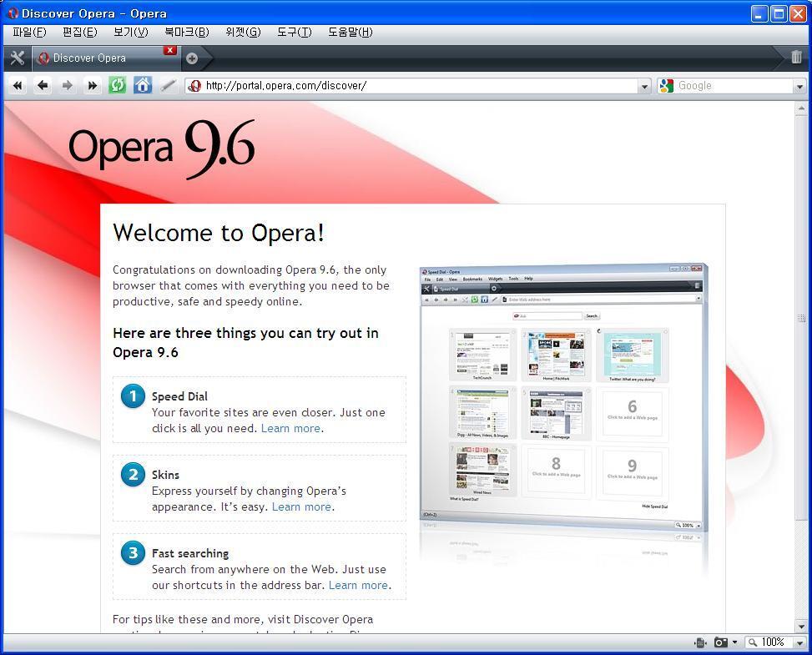Follow Learn more link under Fast searching
Image resolution: width=812 pixels, height=655 pixels.
(x=358, y=585)
